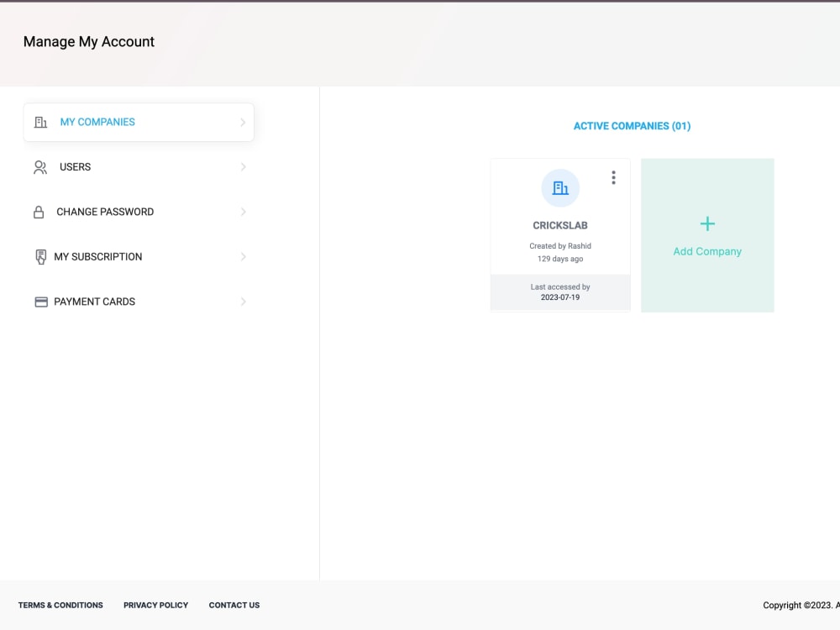Screen dimensions: 840x630
Task: Click the plus icon on Add Company
Action: click(707, 224)
